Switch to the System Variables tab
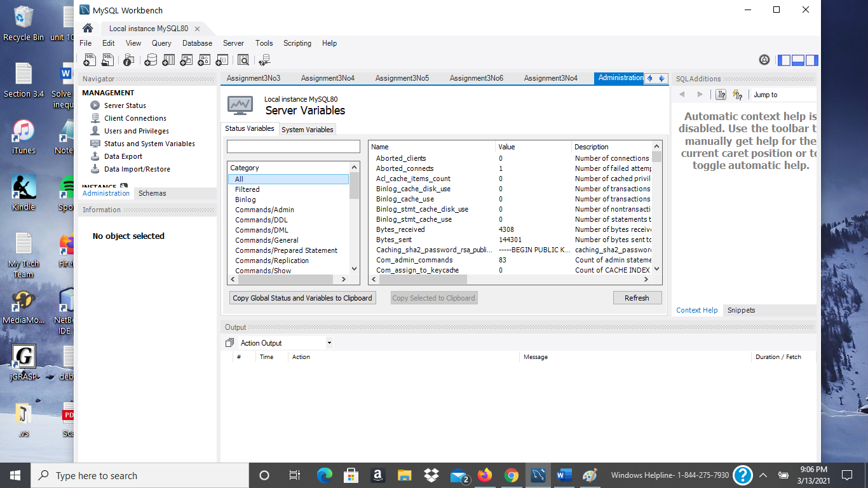This screenshot has width=868, height=488. click(308, 129)
